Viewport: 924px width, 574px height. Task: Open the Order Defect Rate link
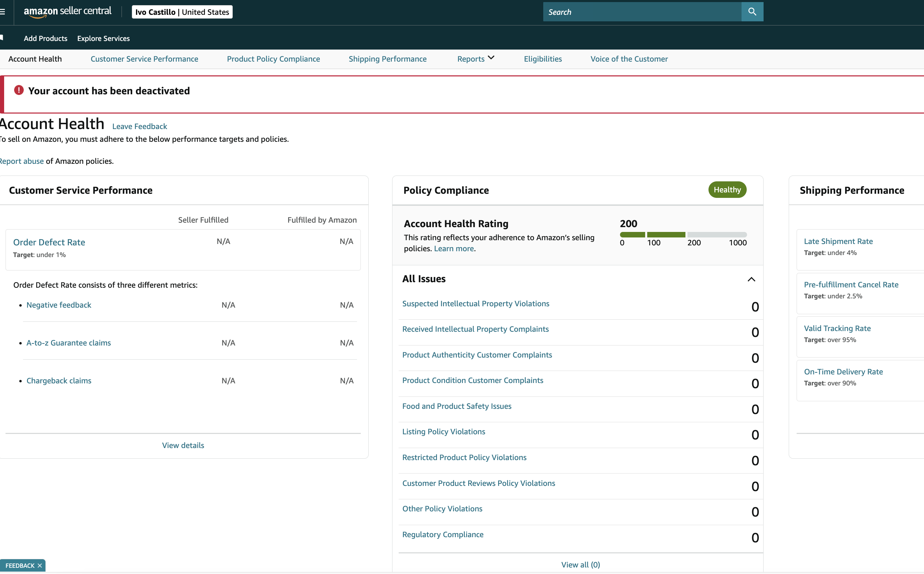pos(49,242)
